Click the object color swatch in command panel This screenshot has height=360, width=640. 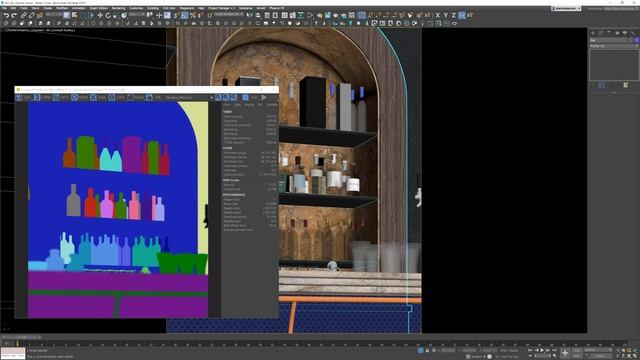coord(637,40)
